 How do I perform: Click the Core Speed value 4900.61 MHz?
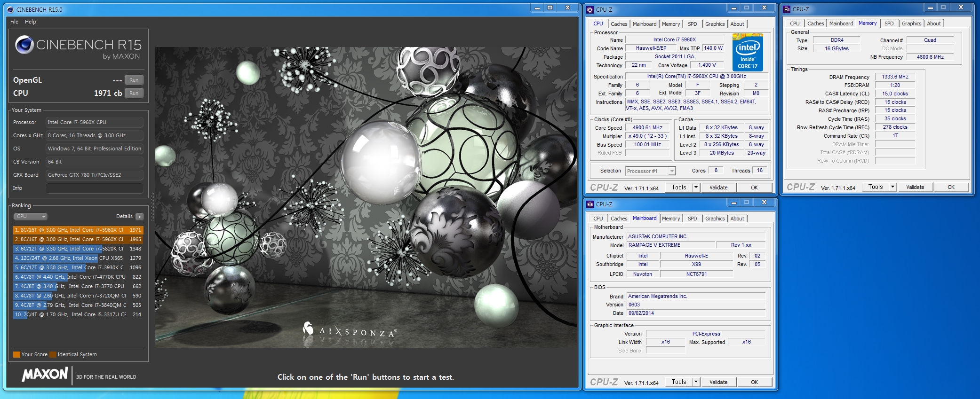(x=647, y=128)
